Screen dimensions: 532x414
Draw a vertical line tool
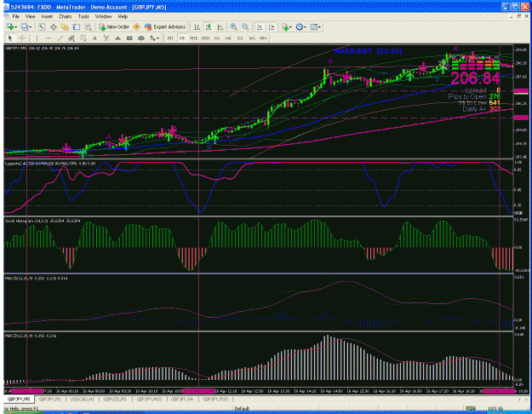(x=37, y=38)
